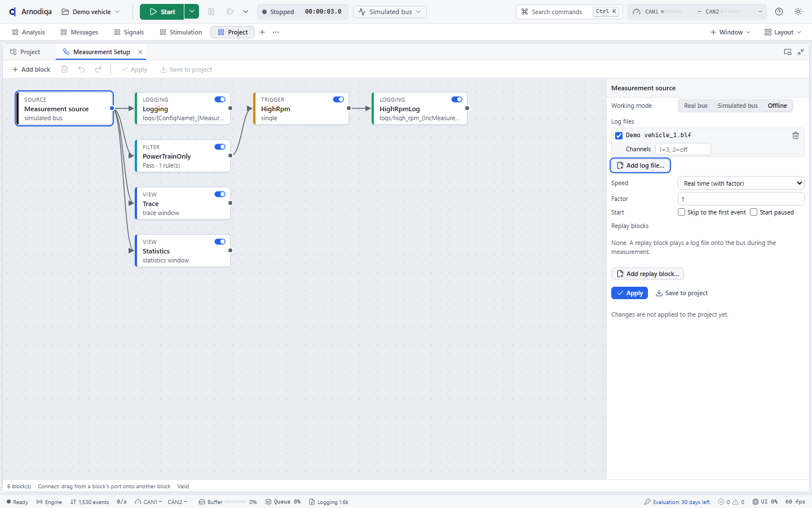The image size is (812, 508).
Task: Disable the PowerTrainOnly filter block
Action: pos(220,147)
